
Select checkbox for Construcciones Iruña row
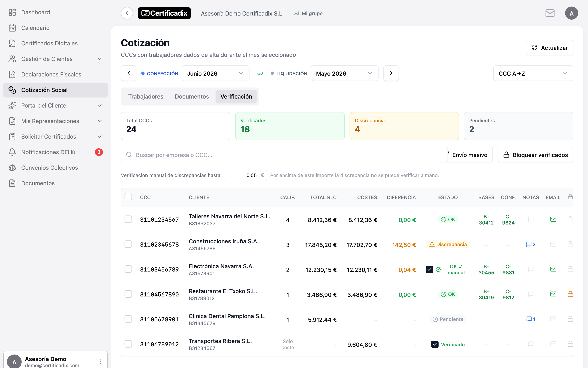coord(128,244)
